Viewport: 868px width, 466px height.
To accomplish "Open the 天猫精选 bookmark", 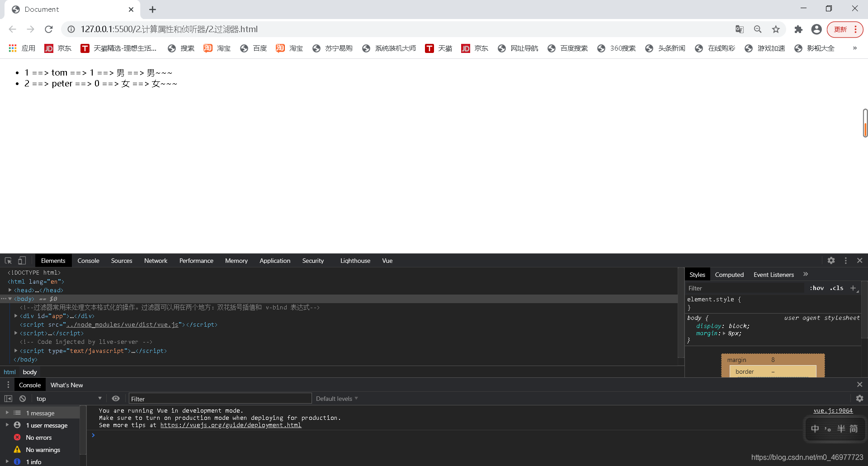I will click(118, 48).
